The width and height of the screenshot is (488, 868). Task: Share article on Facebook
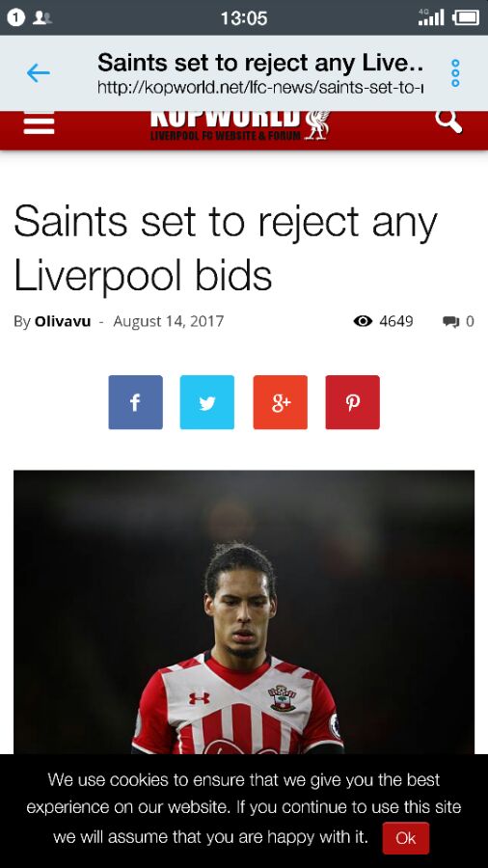136,402
